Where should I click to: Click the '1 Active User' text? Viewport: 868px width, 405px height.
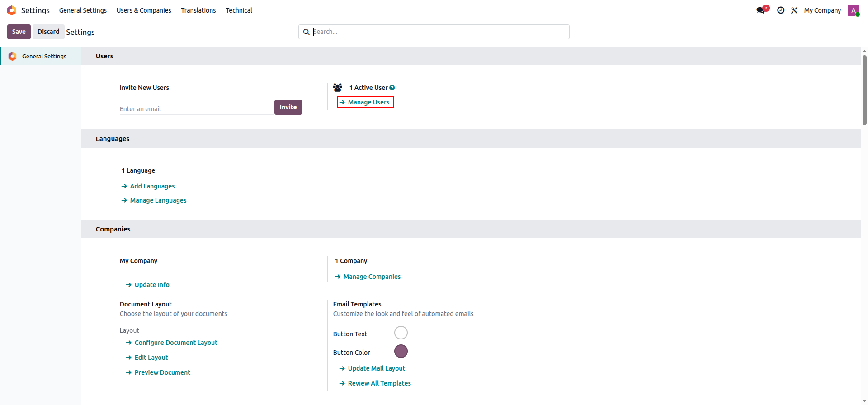click(368, 88)
